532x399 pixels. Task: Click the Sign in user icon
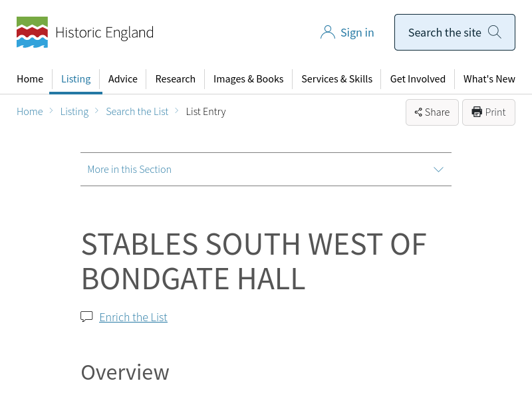click(327, 33)
